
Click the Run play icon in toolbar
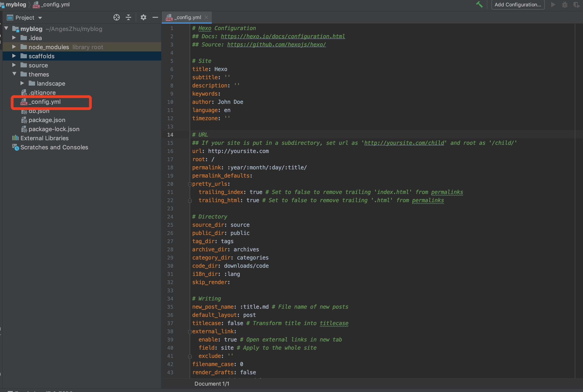coord(553,5)
